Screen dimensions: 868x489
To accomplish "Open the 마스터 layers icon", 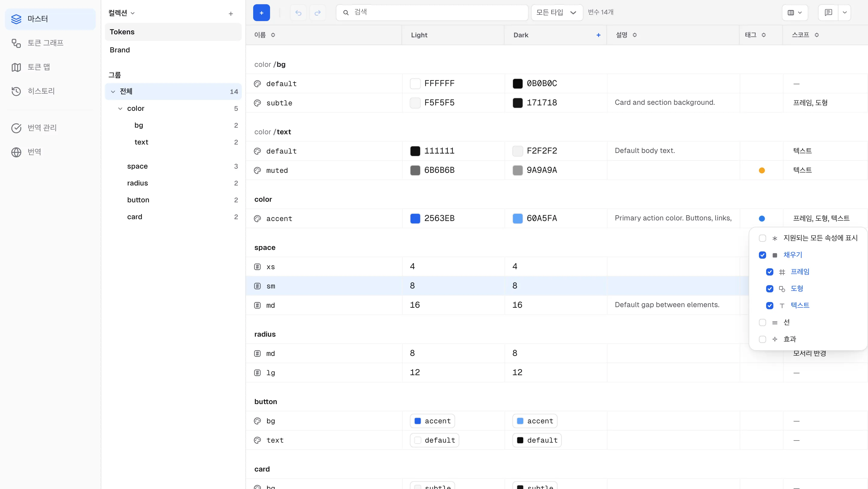I will click(x=16, y=19).
